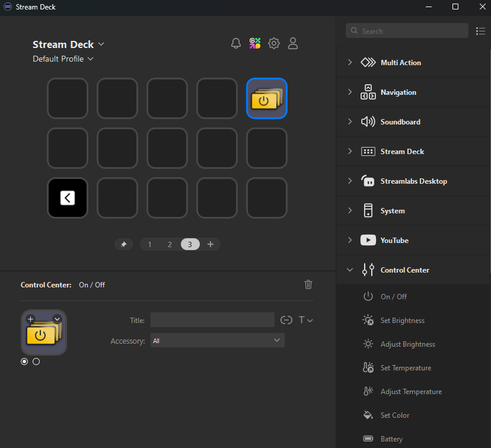Select the second key state radio button

36,361
